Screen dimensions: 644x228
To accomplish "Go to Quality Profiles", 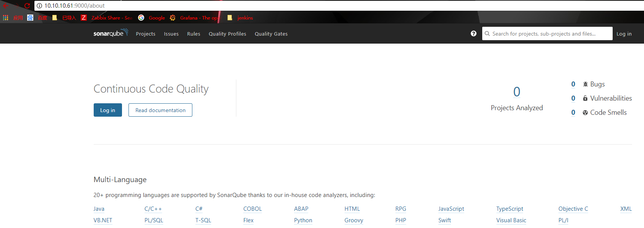I will coord(228,34).
